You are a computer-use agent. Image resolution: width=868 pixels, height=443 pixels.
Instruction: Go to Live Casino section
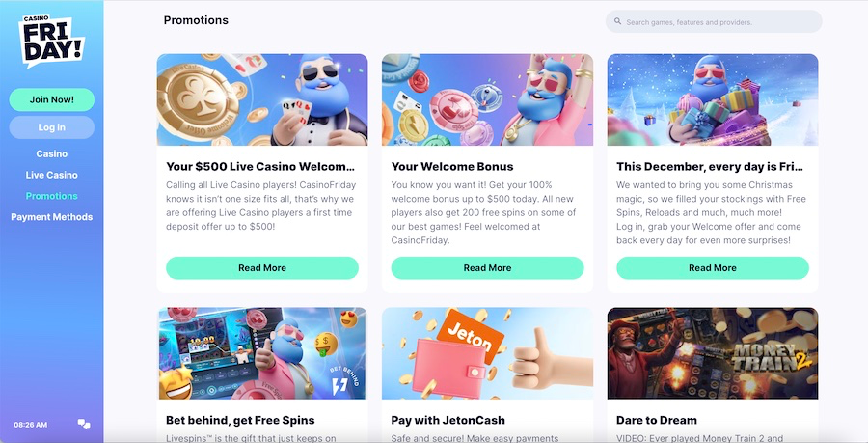click(51, 175)
